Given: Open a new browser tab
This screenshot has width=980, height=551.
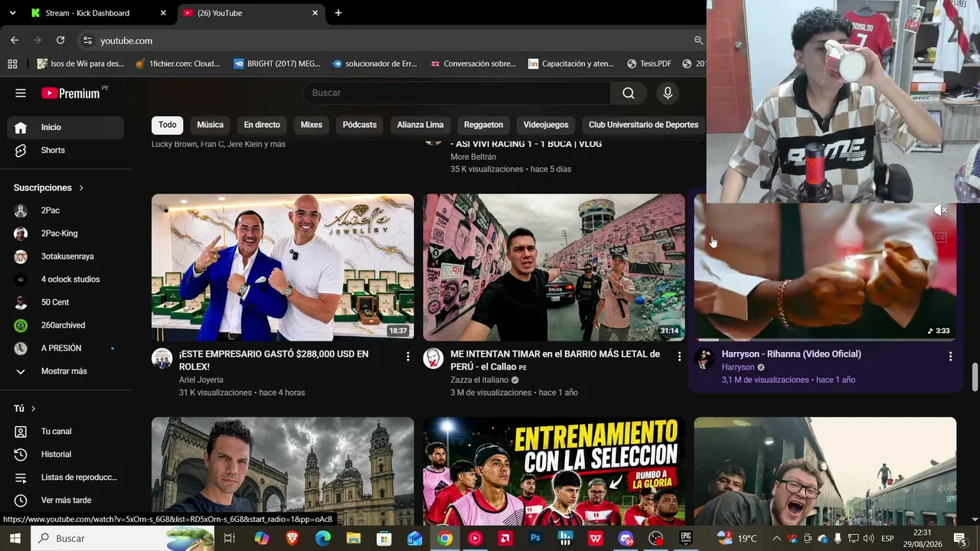Looking at the screenshot, I should [338, 13].
